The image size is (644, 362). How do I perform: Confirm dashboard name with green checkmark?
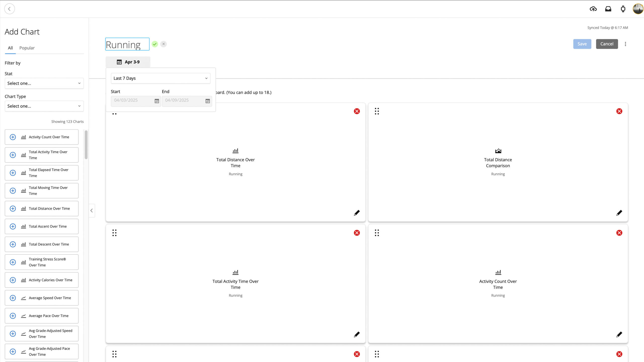(155, 44)
